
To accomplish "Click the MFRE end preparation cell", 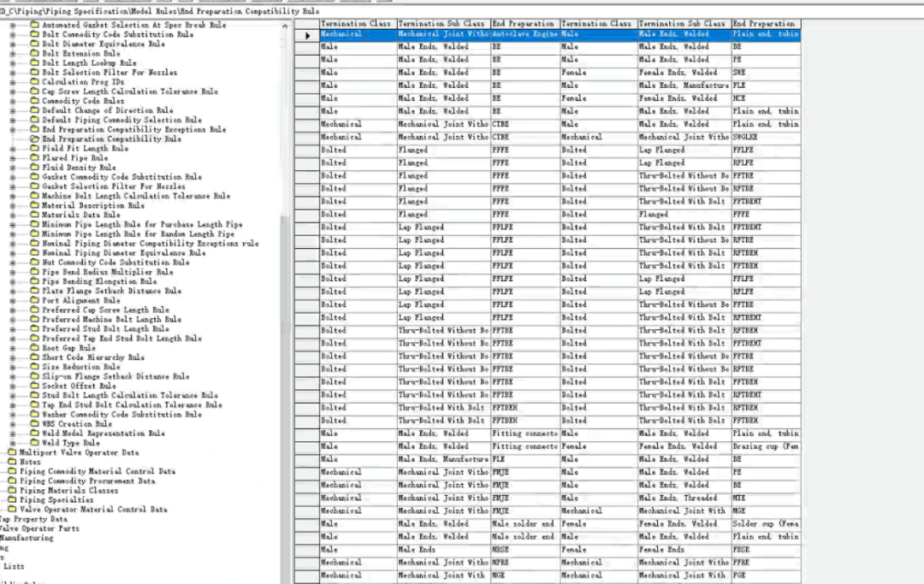I will click(x=525, y=563).
